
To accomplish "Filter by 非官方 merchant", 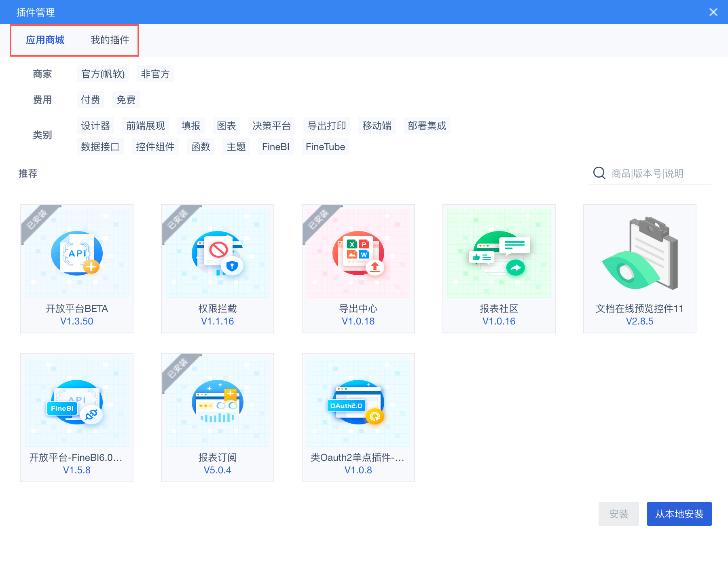I will coord(155,74).
